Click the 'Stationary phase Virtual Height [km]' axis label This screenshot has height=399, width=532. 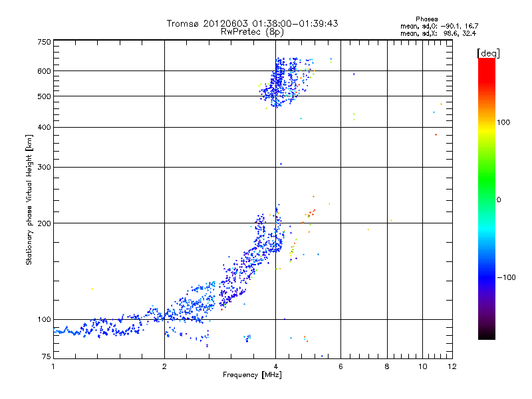click(x=29, y=199)
